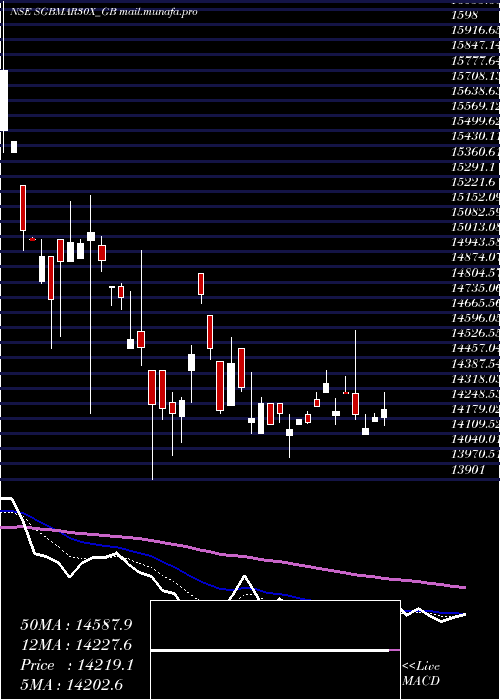Click the price label beginning 15152
The image size is (500, 700).
point(475,197)
